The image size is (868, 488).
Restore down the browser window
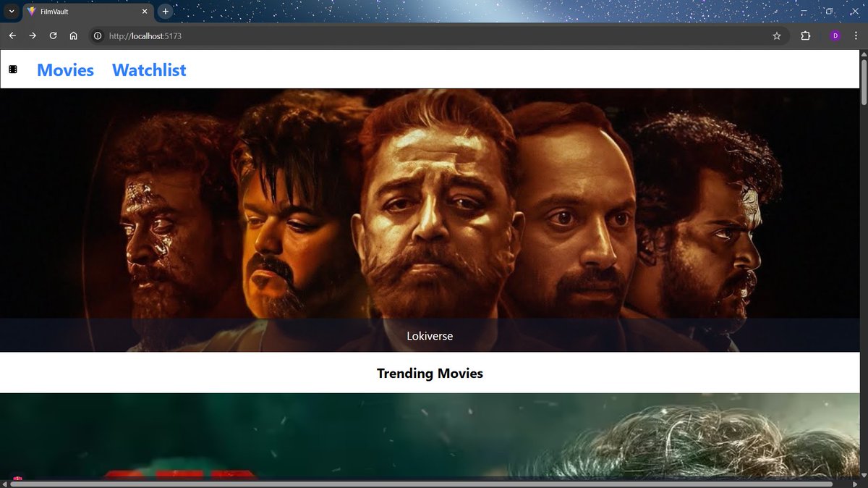coord(830,12)
